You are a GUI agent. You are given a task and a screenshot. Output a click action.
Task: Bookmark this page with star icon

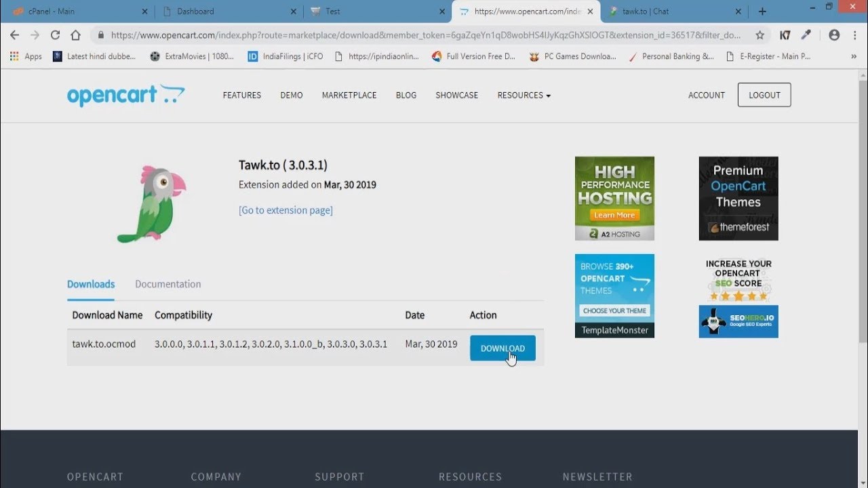(760, 35)
